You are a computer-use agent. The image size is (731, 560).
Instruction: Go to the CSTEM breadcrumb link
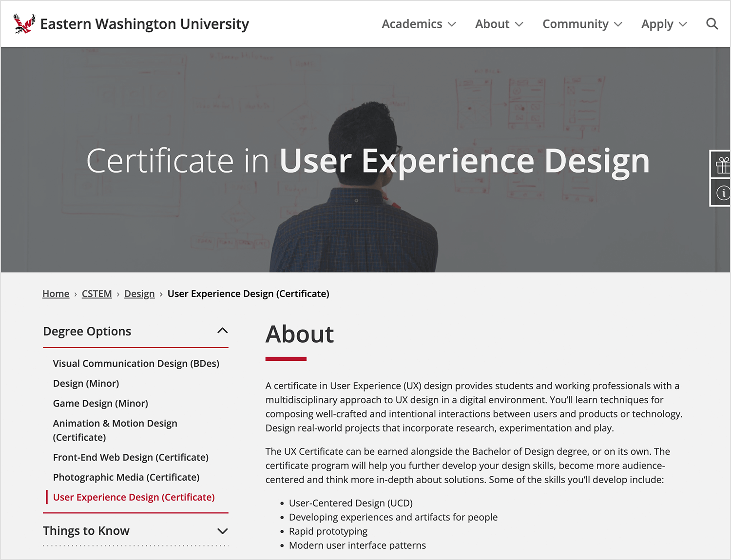(x=97, y=294)
